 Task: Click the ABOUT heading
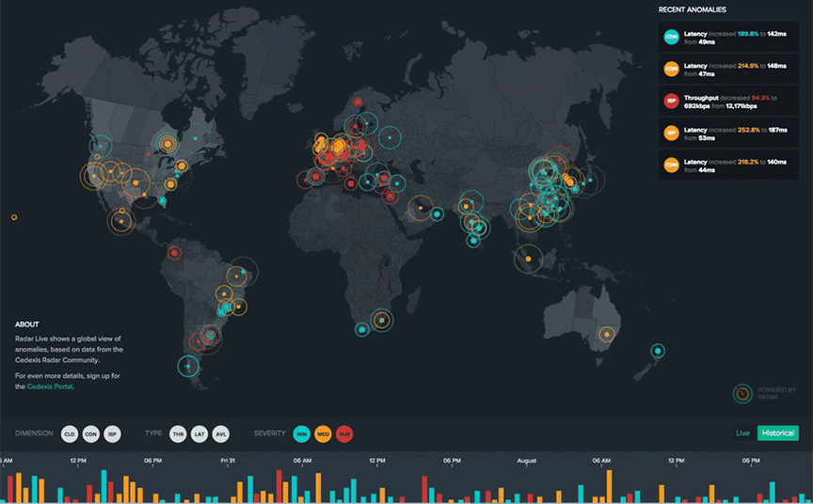[27, 324]
